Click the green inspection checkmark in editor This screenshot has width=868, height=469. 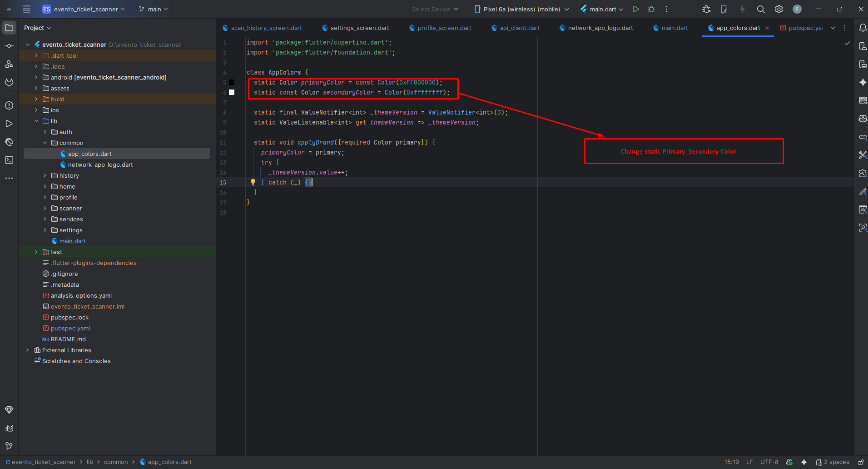pos(847,43)
